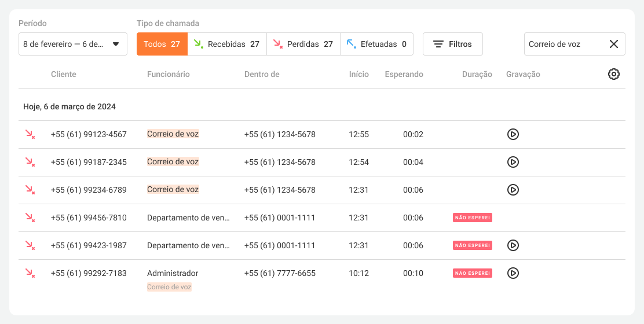Open the Filtros button
The width and height of the screenshot is (644, 324).
point(452,44)
